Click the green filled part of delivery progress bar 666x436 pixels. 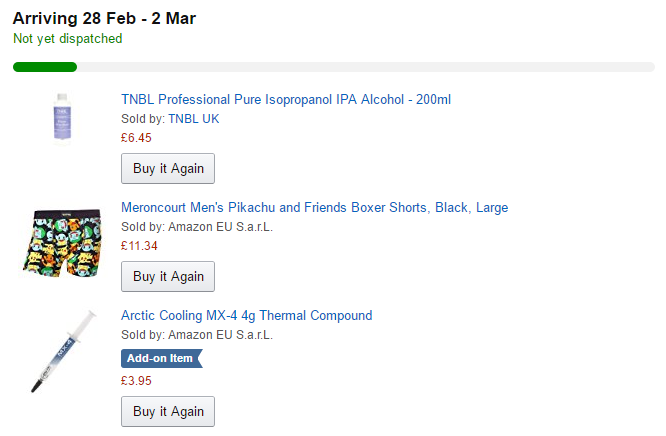[x=45, y=67]
